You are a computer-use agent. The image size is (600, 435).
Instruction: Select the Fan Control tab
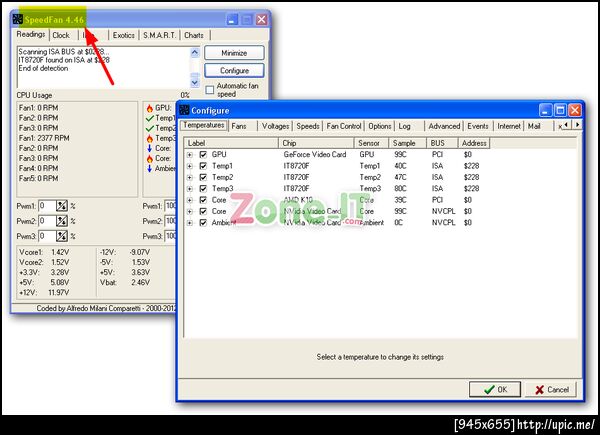click(x=344, y=126)
